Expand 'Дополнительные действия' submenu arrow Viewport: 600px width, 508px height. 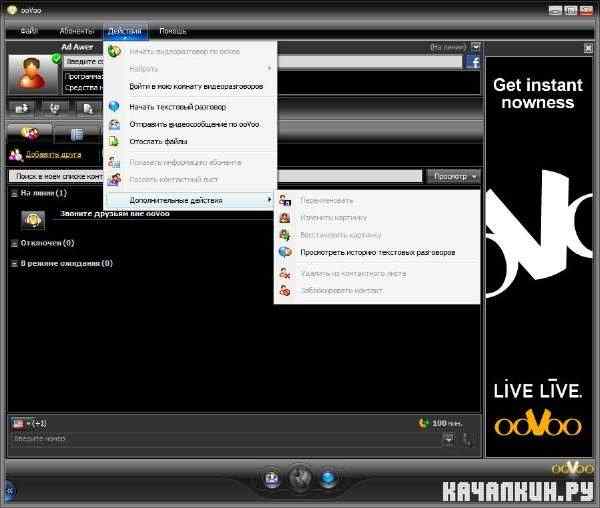269,200
